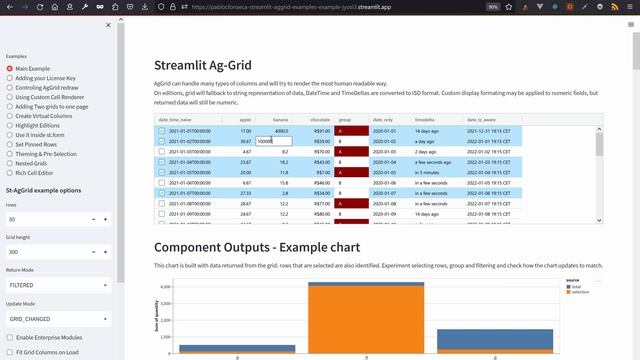Click the wrench tools icon in toolbar
This screenshot has height=360, width=640.
click(84, 7)
